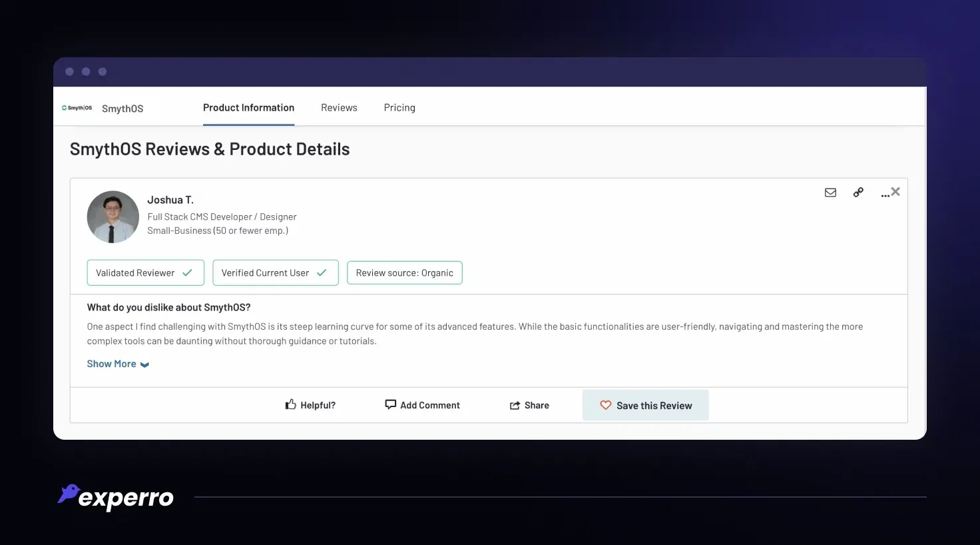Click Save this Review button

tap(645, 405)
